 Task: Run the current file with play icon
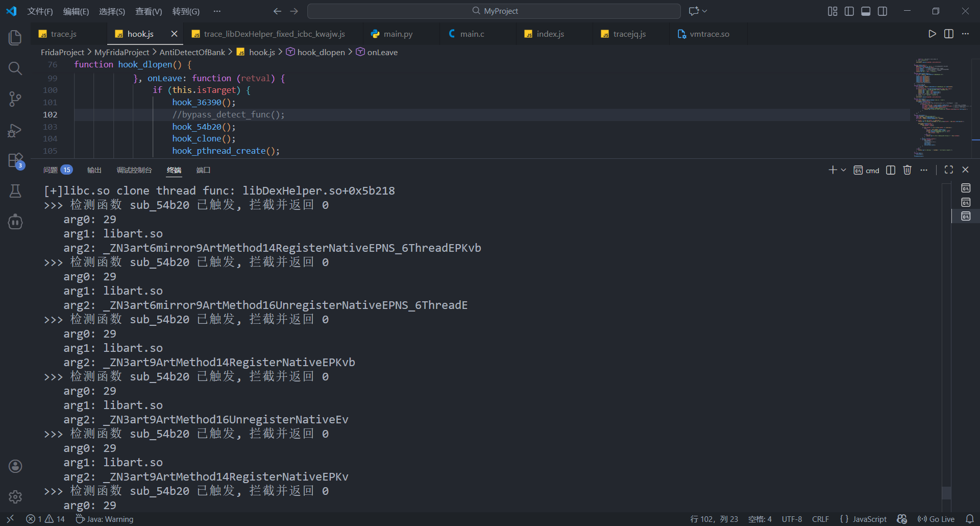[x=932, y=34]
